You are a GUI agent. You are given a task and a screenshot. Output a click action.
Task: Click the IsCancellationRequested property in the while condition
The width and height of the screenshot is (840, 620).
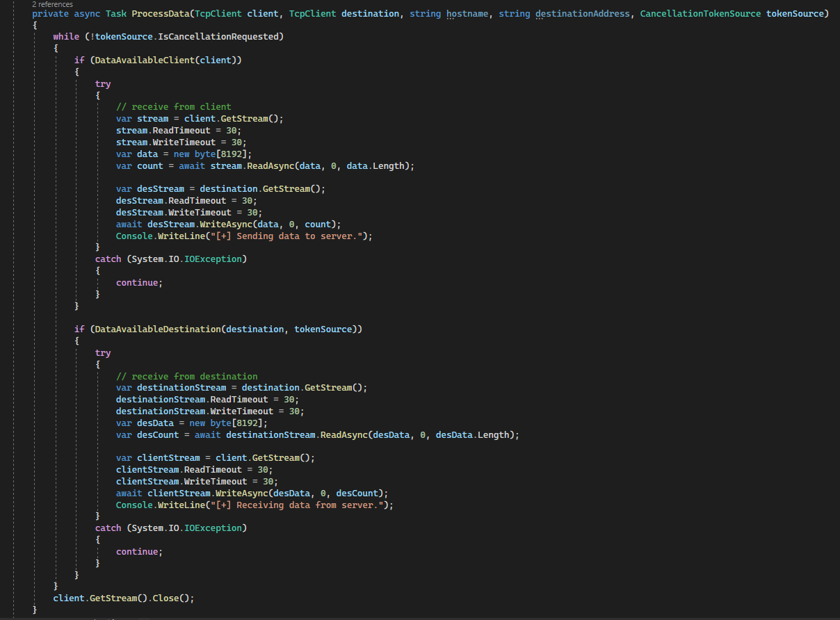coord(225,37)
